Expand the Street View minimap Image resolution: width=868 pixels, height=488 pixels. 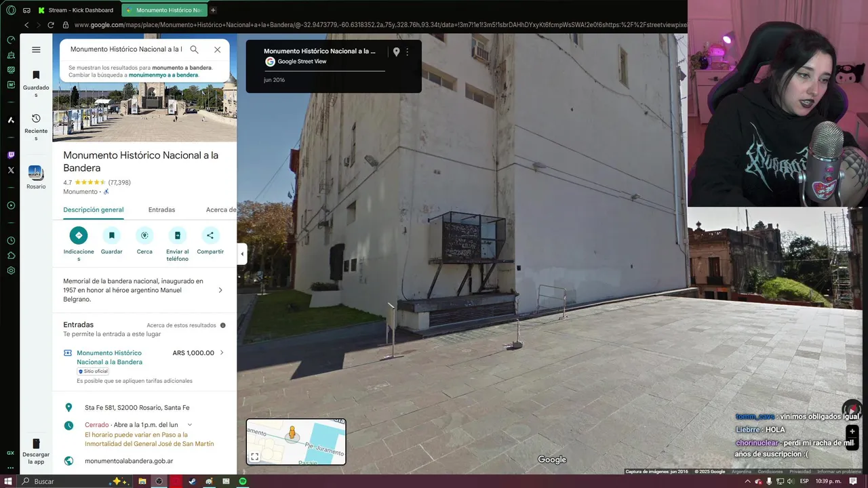coord(254,457)
